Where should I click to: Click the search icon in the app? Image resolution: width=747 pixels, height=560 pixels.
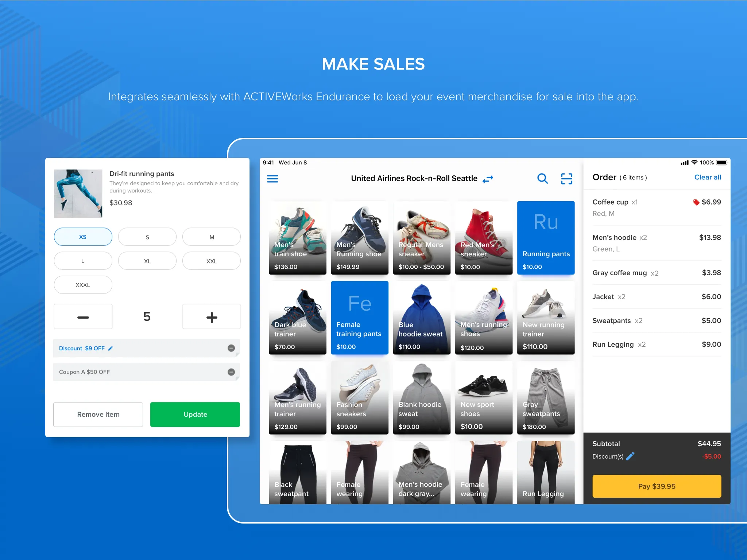pyautogui.click(x=542, y=179)
